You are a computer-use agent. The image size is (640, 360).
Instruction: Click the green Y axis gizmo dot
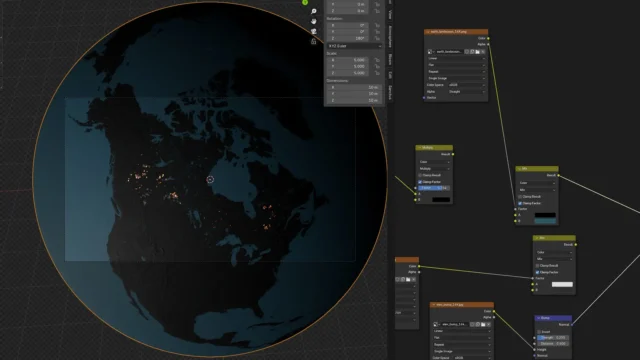tap(305, 2)
